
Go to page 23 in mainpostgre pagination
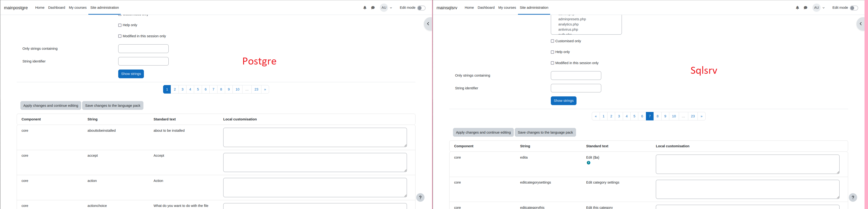[256, 89]
